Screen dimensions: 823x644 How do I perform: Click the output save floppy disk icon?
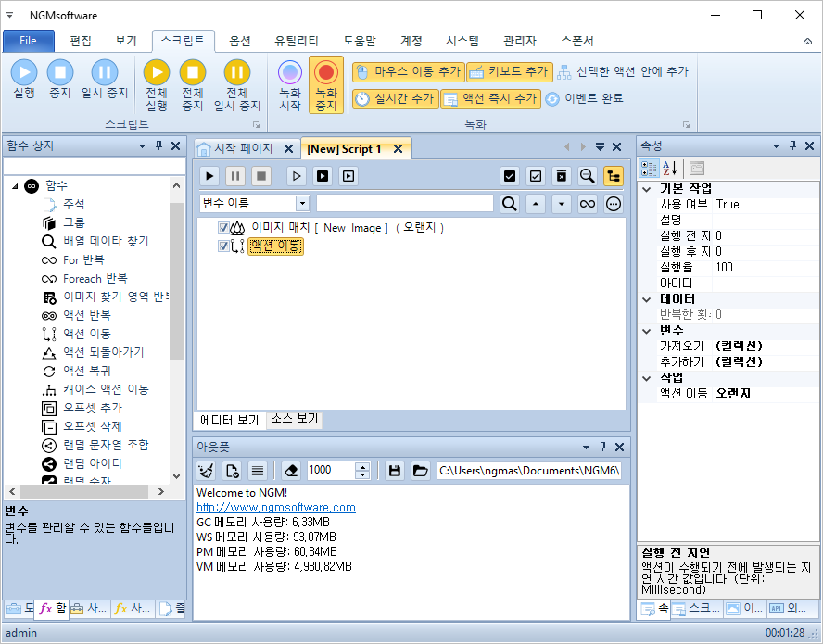click(x=395, y=471)
